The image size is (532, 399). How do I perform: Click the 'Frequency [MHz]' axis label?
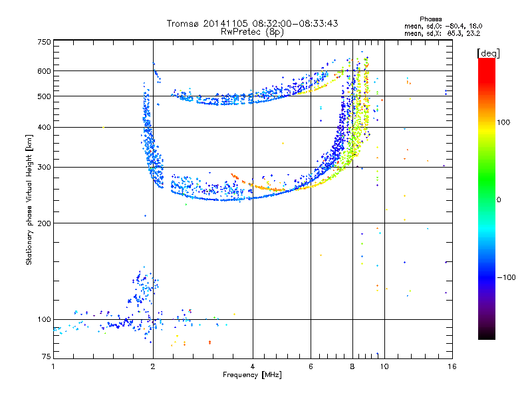point(252,375)
